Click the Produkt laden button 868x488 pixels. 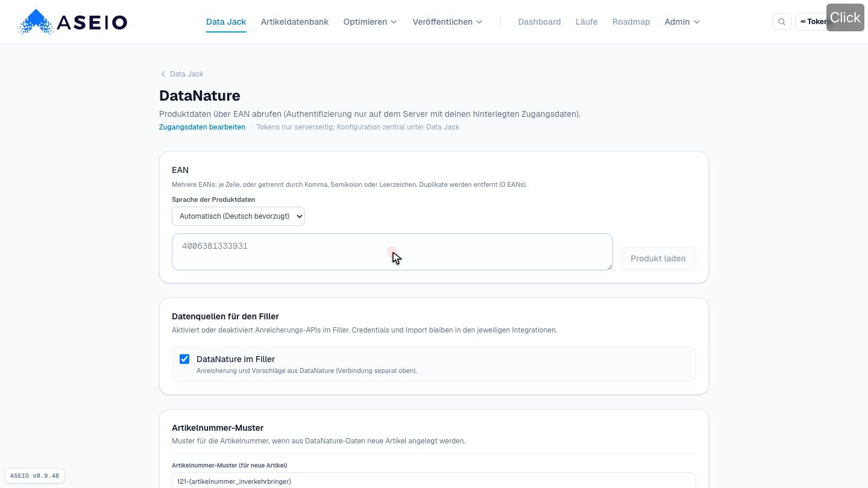click(x=658, y=258)
